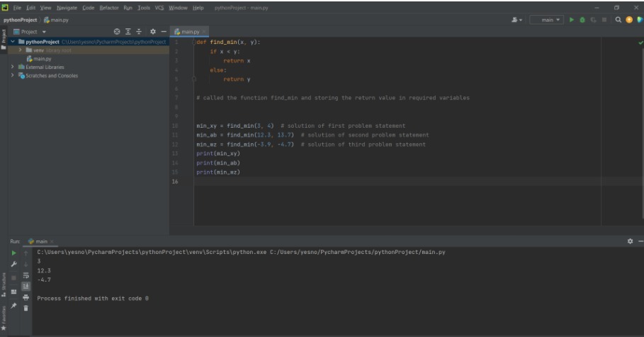
Task: Click the debug bug icon in the top toolbar
Action: [584, 20]
